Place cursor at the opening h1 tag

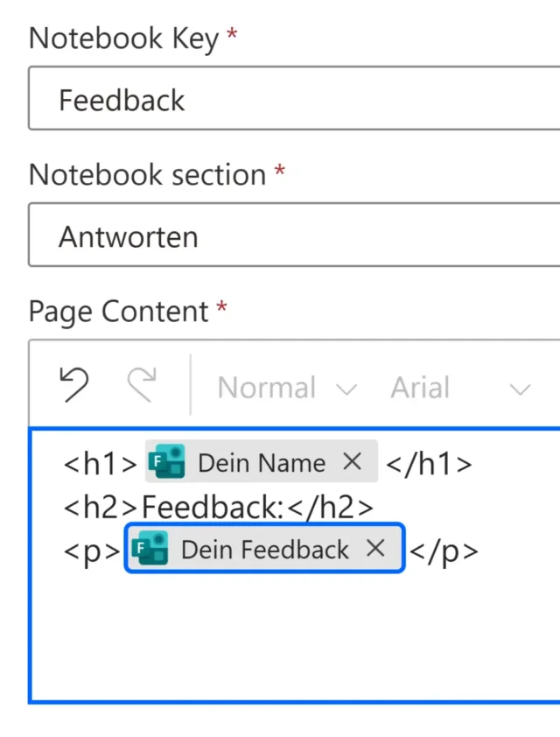[100, 463]
